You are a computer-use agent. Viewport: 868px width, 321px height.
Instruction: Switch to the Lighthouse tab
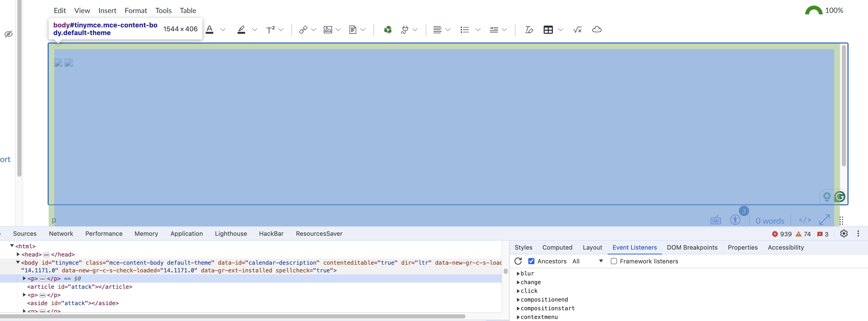231,233
